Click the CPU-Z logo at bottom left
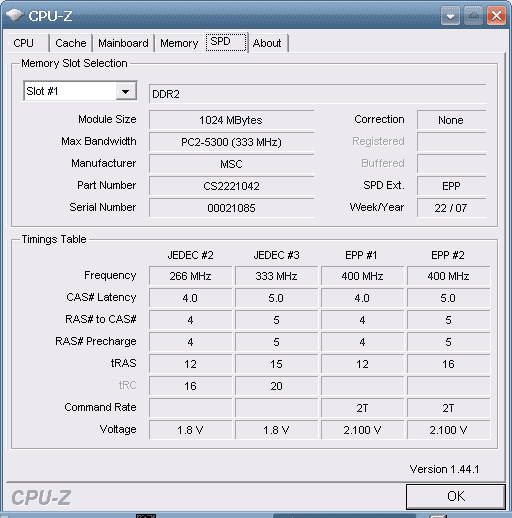Screen dimensions: 512x518 point(41,497)
